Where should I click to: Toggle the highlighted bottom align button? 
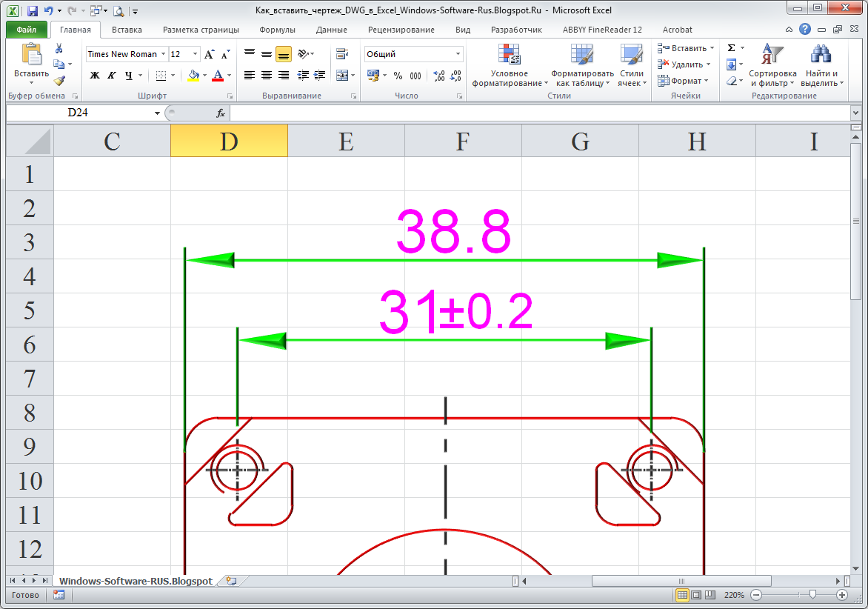coord(284,53)
